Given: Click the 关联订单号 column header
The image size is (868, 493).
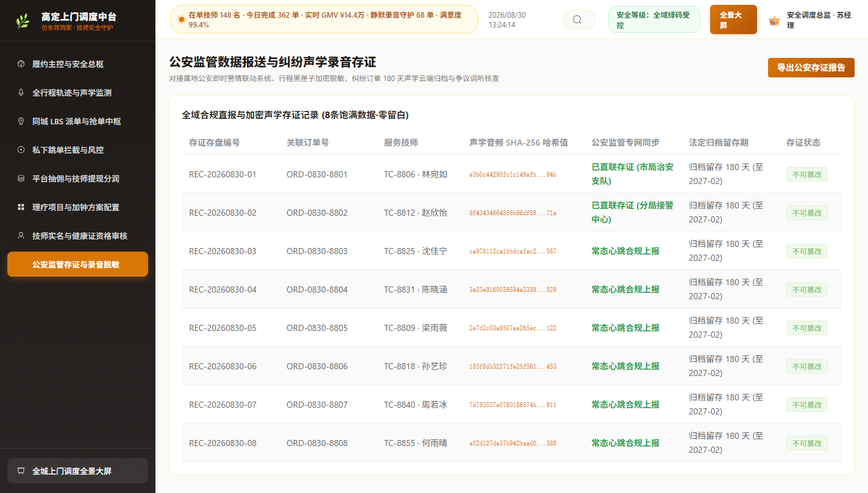Looking at the screenshot, I should click(x=308, y=143).
